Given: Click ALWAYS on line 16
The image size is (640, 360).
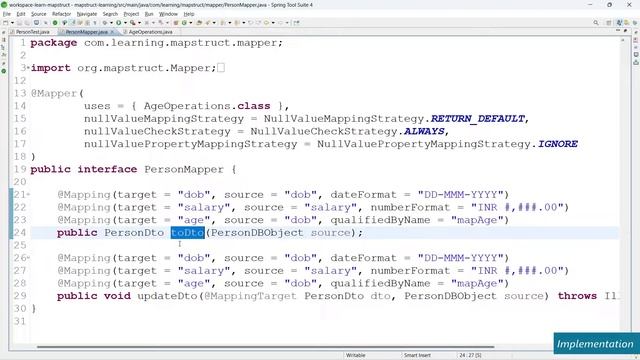Looking at the screenshot, I should (424, 131).
